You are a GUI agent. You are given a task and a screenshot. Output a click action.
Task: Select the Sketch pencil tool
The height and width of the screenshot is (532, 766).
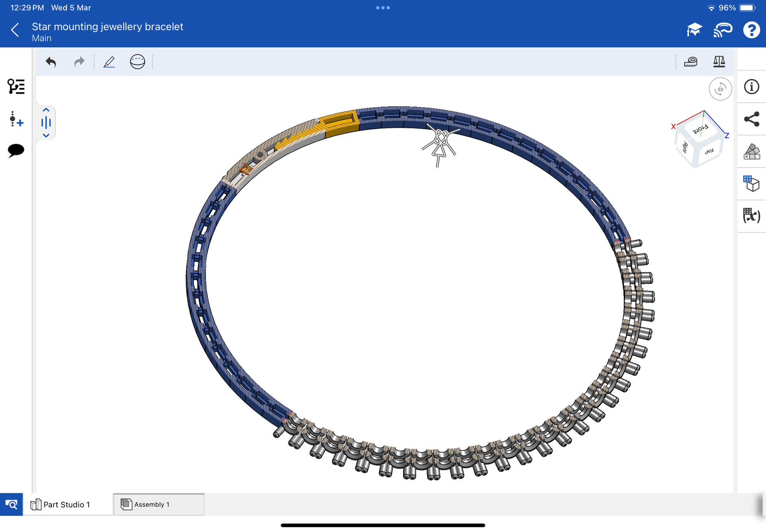(x=109, y=62)
